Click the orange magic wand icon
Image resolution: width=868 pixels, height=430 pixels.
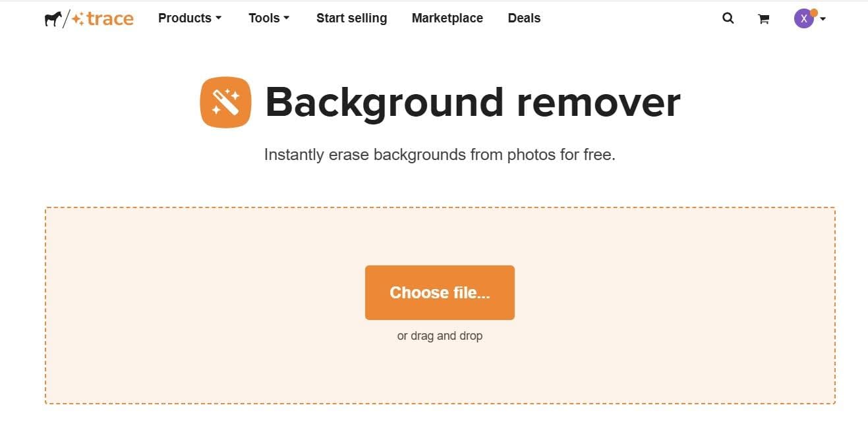[x=225, y=102]
